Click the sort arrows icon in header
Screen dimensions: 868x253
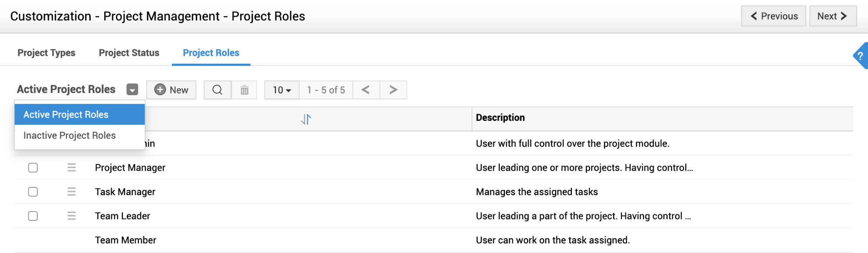coord(306,119)
